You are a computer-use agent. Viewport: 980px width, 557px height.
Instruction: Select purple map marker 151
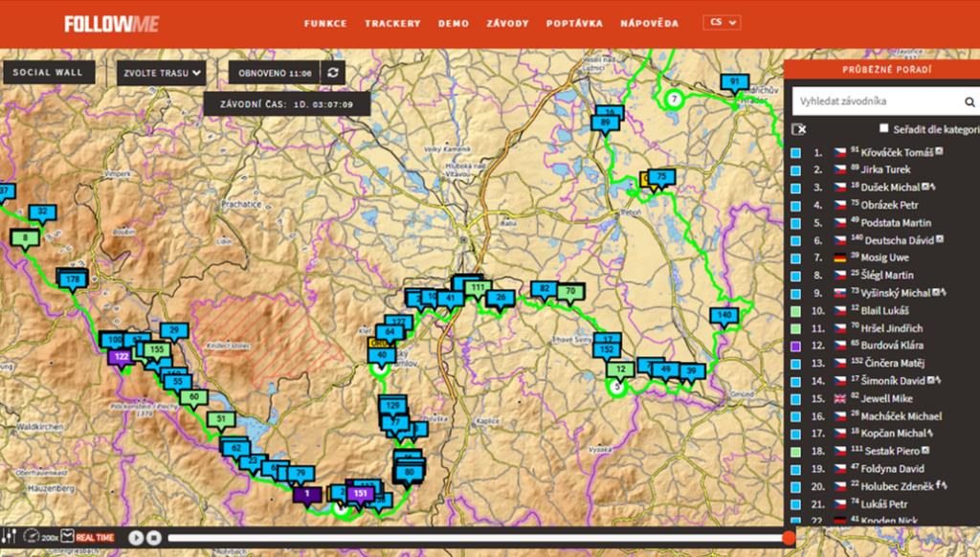[360, 494]
